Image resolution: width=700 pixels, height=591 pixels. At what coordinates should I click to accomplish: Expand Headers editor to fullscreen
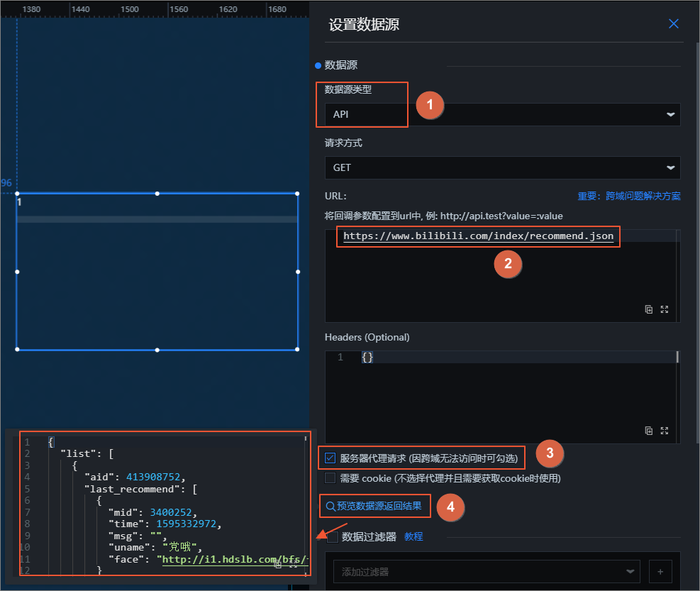(665, 431)
